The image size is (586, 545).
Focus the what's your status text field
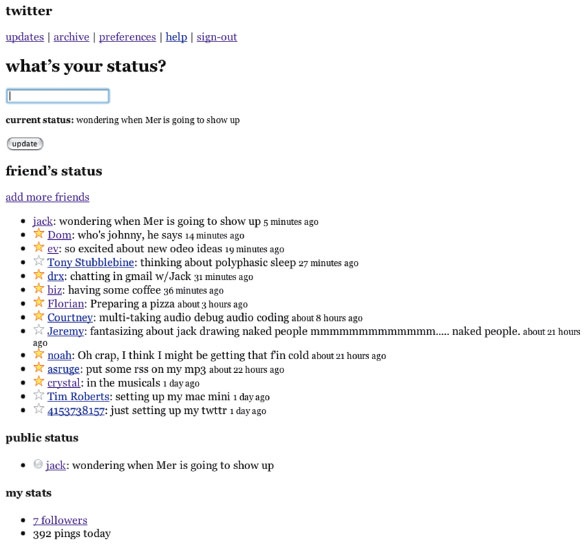pos(58,96)
